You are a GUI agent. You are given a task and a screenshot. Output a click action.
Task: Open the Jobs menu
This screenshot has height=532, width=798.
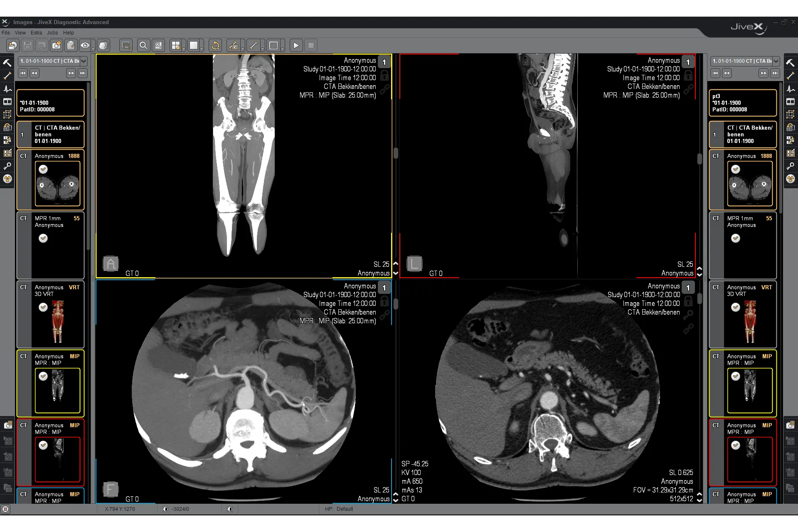52,33
